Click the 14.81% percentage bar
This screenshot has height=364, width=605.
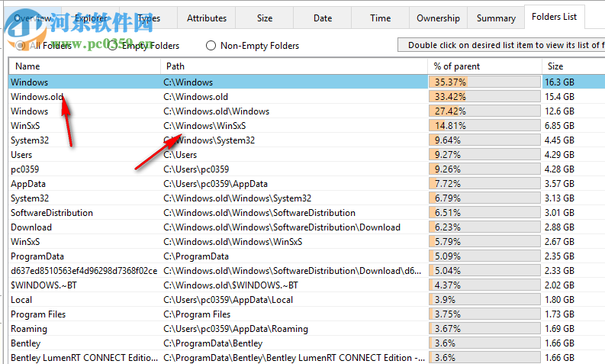tap(484, 126)
